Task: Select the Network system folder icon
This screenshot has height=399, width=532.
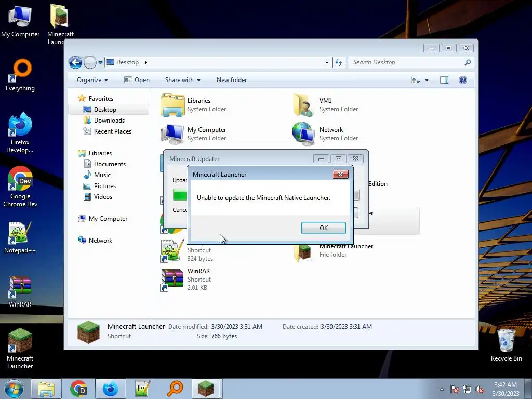Action: coord(303,134)
